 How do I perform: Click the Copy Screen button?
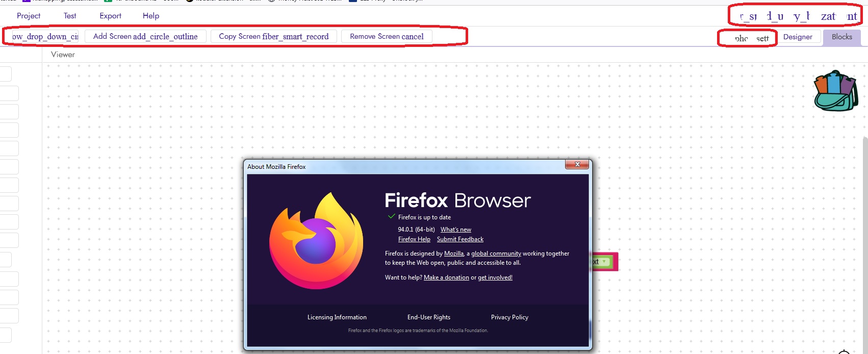[274, 36]
